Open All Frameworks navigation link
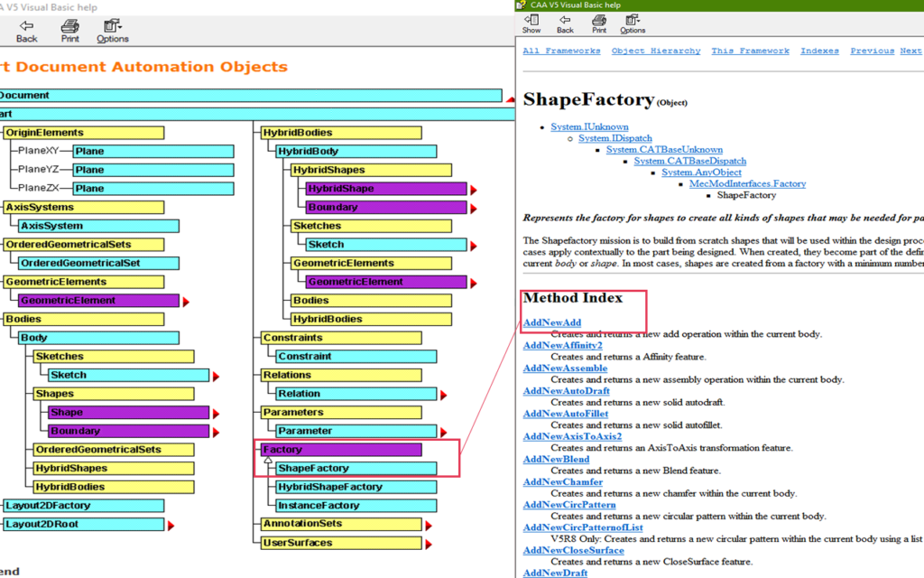Viewport: 924px width, 578px height. pyautogui.click(x=561, y=51)
